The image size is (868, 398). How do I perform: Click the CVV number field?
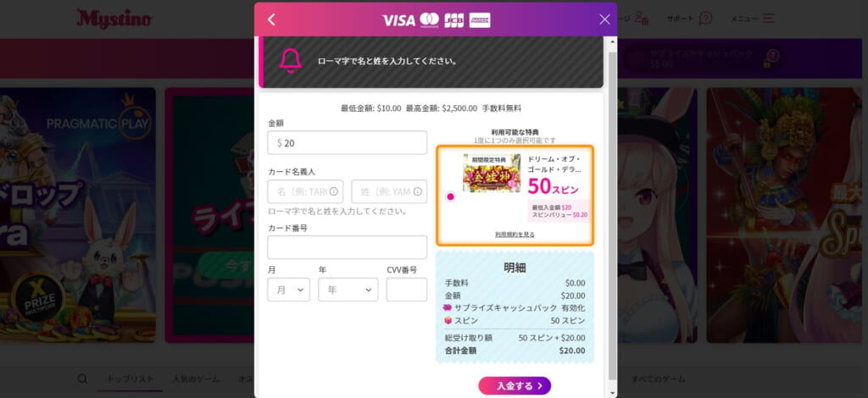tap(407, 290)
